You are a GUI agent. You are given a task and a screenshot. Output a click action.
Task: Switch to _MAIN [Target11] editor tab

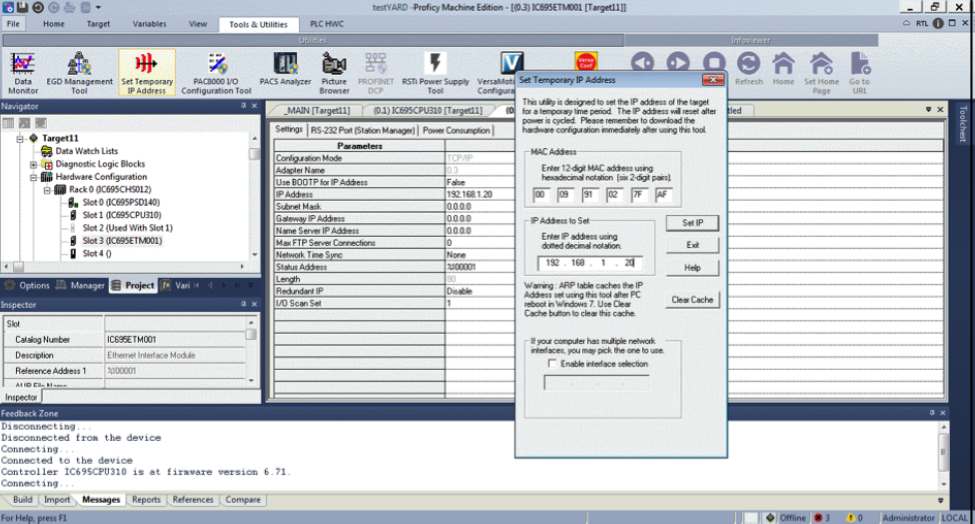pos(317,111)
